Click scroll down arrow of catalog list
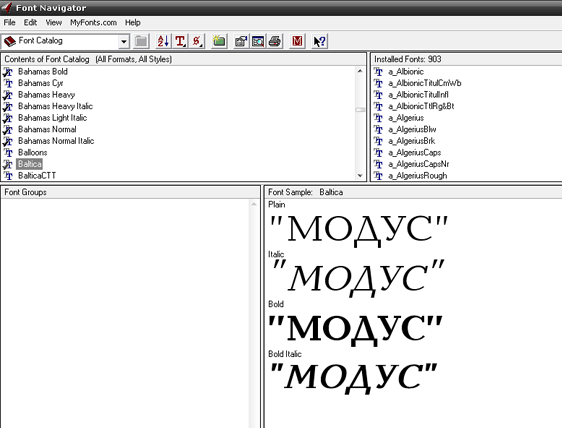 (360, 176)
